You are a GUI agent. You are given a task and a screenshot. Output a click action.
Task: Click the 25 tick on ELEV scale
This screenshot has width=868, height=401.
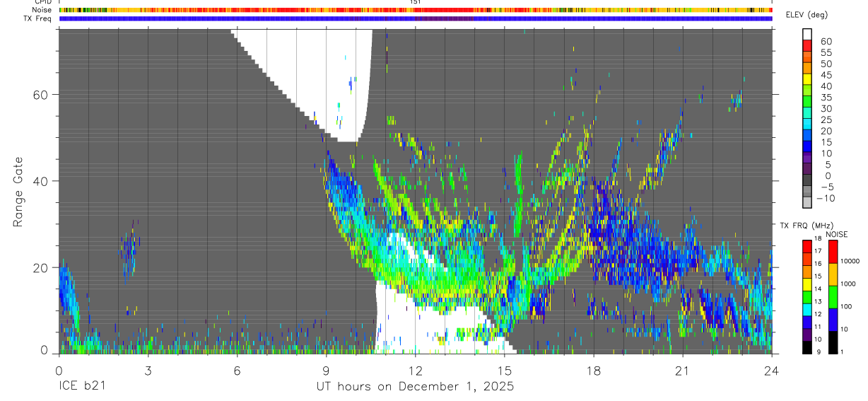tap(826, 120)
